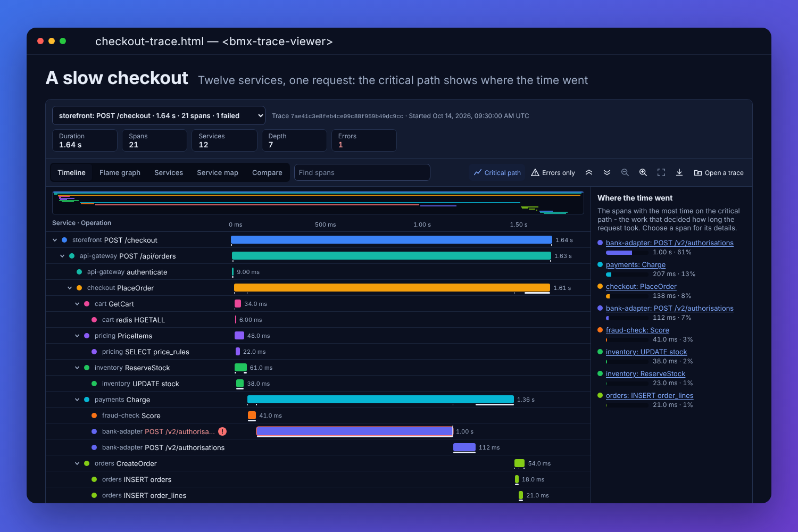Collapse all spans with double-up chevron icon

(x=589, y=172)
